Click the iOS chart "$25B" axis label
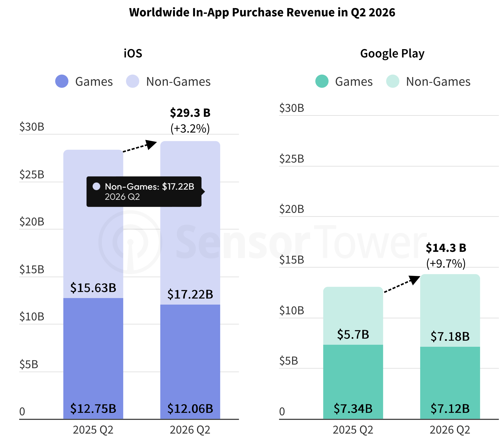Image resolution: width=504 pixels, height=441 pixels. pos(32,175)
